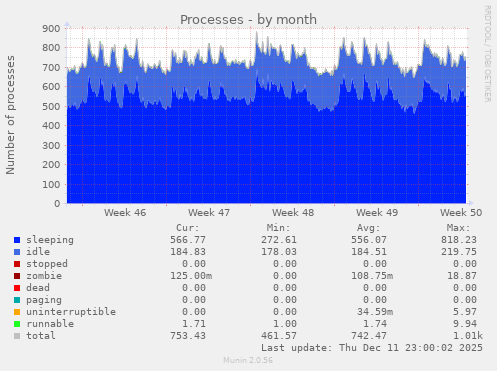Click the sleeping average value 556.07
The image size is (497, 371).
tap(369, 240)
